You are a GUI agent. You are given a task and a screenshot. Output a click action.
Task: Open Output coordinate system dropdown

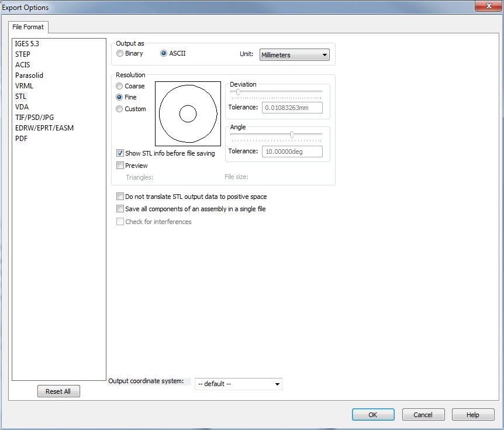[239, 384]
